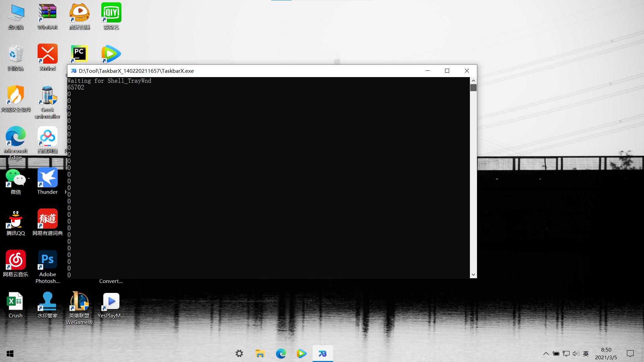
Task: Launch XMind from the desktop
Action: pos(47,54)
